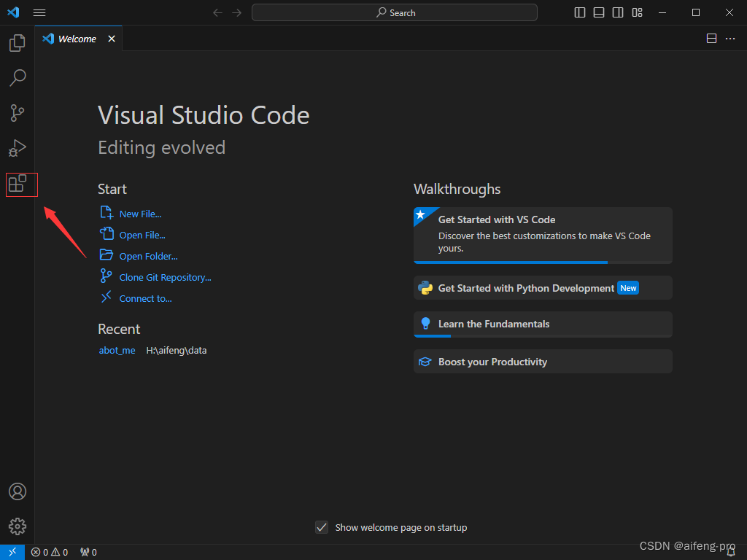Click the Open Folder... link
The height and width of the screenshot is (560, 747).
point(148,256)
